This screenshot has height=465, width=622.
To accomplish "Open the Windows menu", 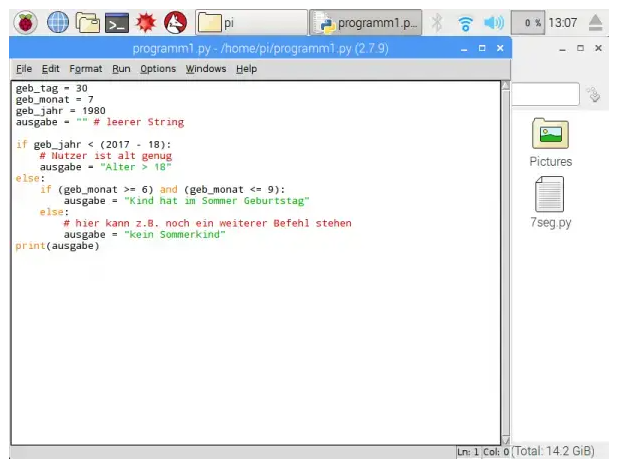I will pos(206,69).
